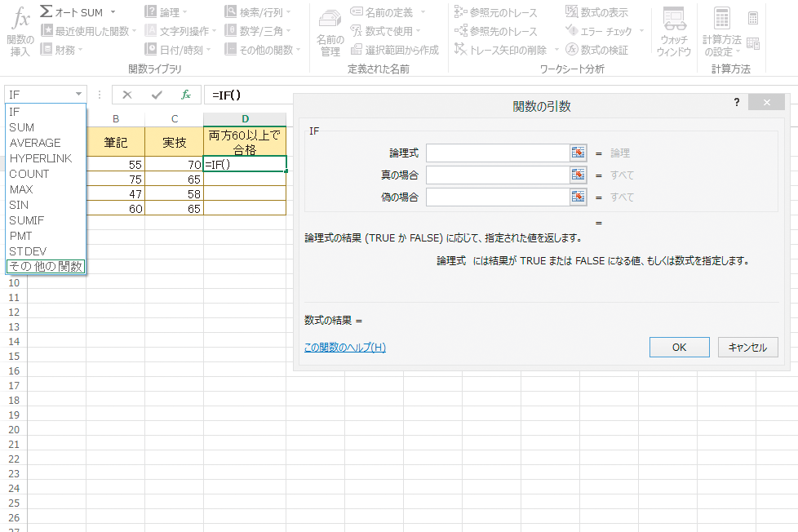Click the 真の場合 argument field
This screenshot has width=798, height=532.
[x=497, y=175]
